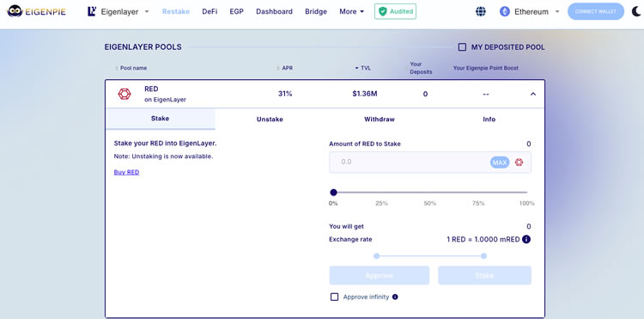Expand the More menu dropdown
This screenshot has width=644, height=319.
click(x=351, y=11)
